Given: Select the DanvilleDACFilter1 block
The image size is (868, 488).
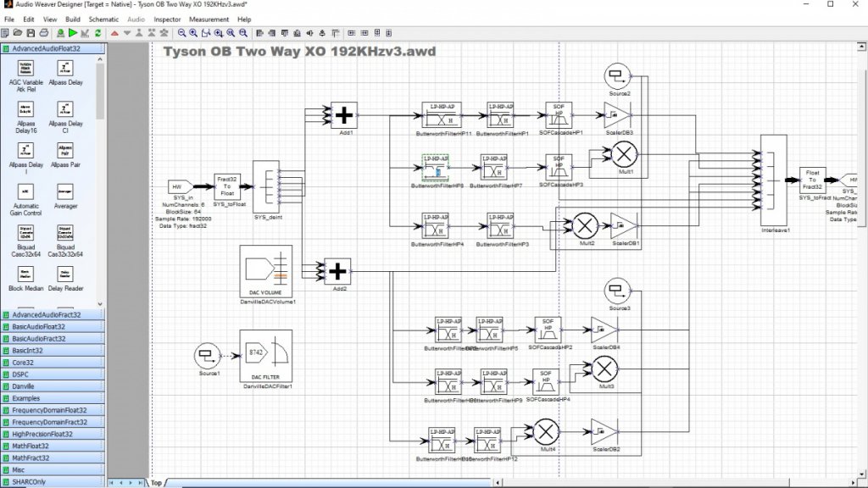Looking at the screenshot, I should click(265, 356).
